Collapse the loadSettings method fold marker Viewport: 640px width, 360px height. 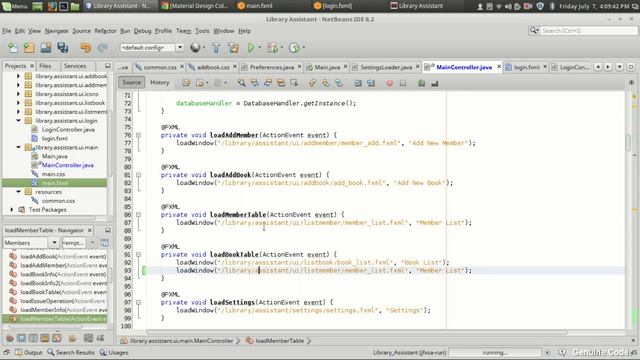click(x=138, y=302)
